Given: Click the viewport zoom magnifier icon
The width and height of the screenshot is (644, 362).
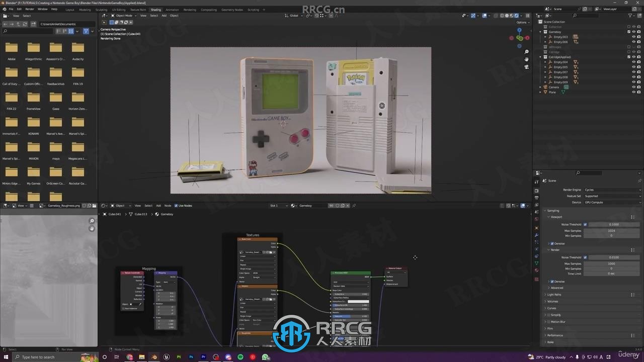Looking at the screenshot, I should click(527, 52).
